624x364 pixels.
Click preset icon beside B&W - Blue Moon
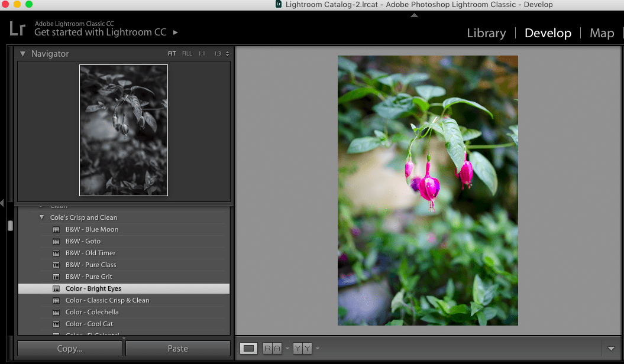click(57, 230)
